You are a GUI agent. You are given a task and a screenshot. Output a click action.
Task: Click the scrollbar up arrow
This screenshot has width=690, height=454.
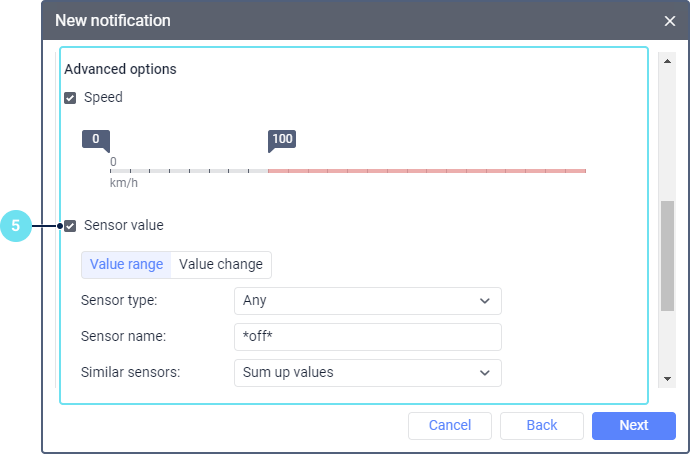pos(667,61)
